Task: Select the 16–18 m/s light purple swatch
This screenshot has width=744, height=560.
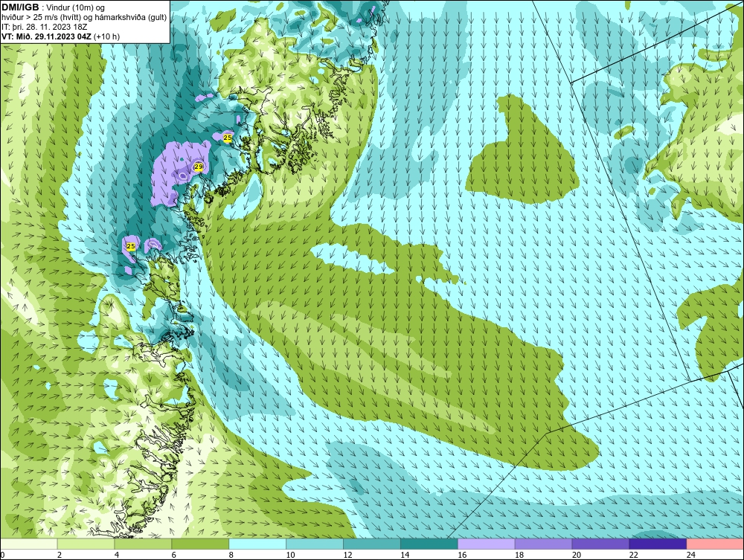Action: pos(487,544)
